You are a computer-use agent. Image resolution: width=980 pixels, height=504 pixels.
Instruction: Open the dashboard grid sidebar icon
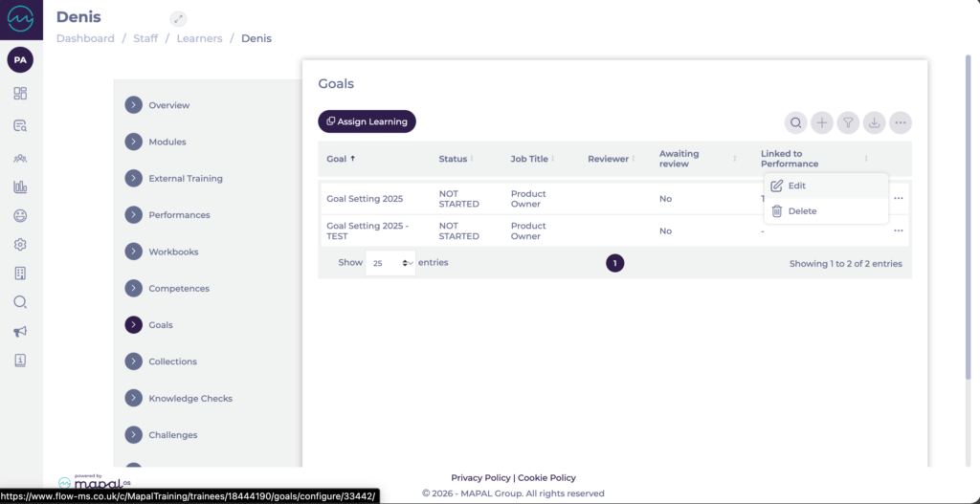20,93
